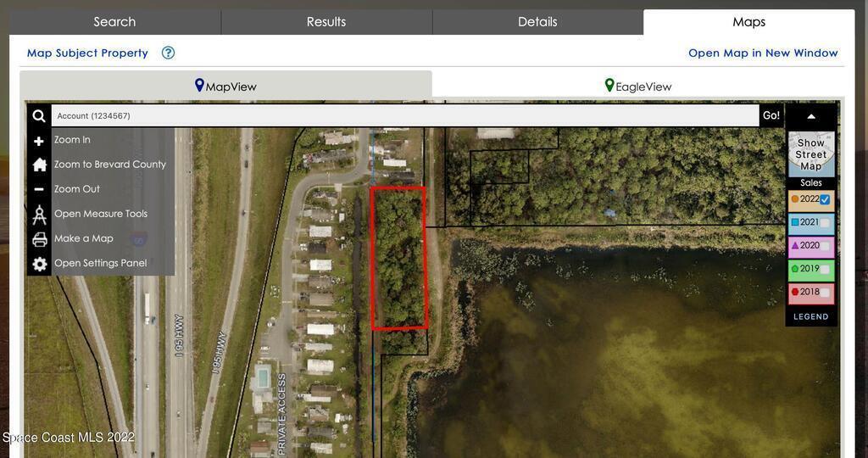
Task: Click the minus Zoom Out icon
Action: pyautogui.click(x=39, y=189)
